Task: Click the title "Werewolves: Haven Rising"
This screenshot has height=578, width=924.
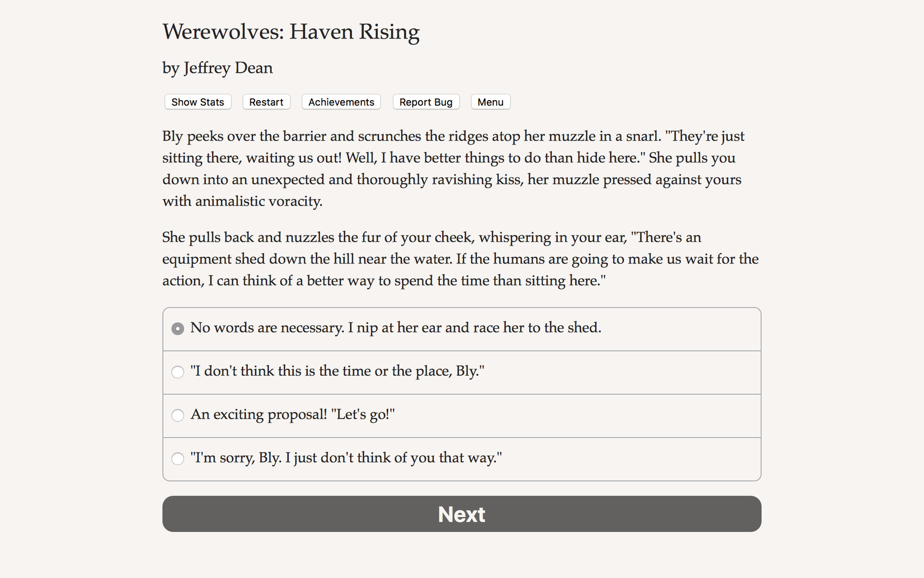Action: 291,32
